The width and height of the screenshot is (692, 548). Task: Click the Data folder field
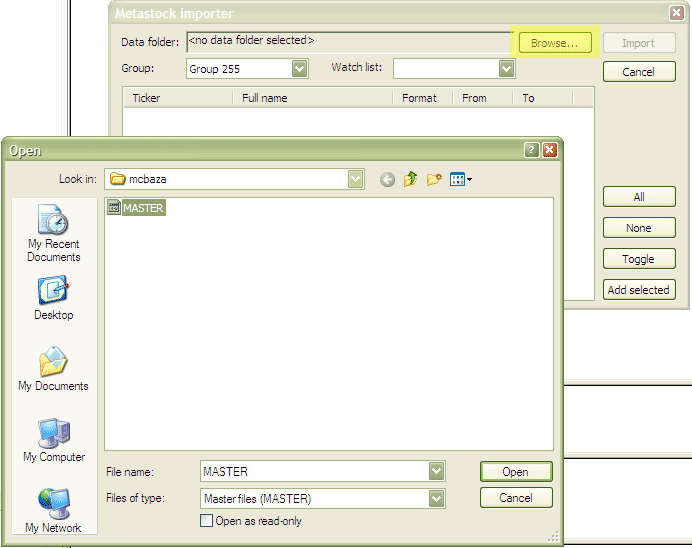coord(349,42)
